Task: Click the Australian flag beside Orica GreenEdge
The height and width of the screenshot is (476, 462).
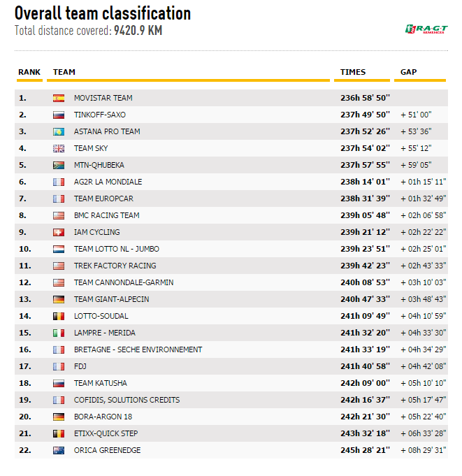Action: (x=59, y=451)
